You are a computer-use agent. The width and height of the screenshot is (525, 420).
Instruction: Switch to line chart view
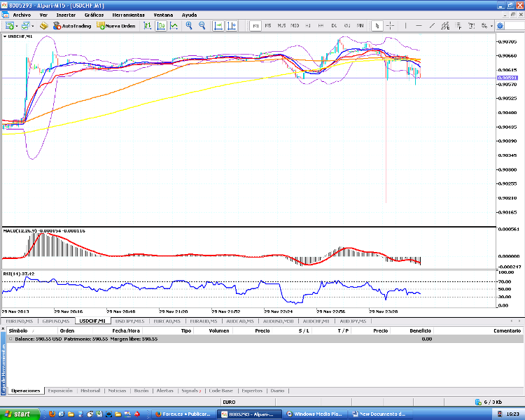[174, 26]
